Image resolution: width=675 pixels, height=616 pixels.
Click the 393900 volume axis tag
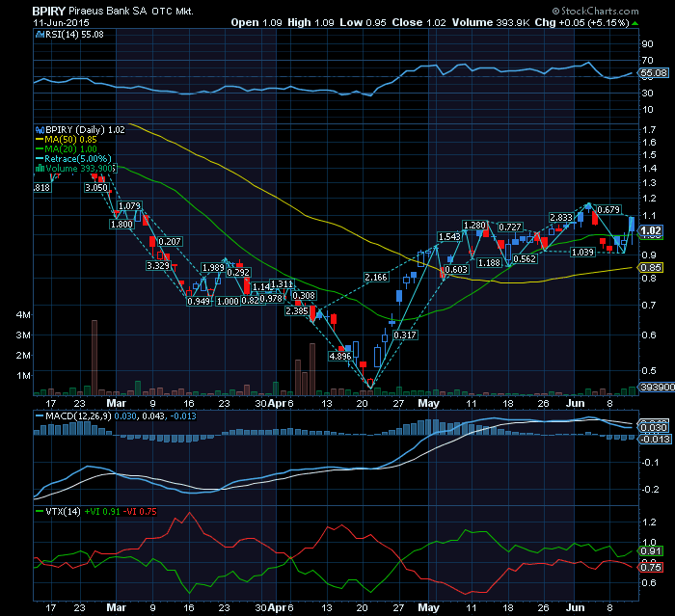658,387
